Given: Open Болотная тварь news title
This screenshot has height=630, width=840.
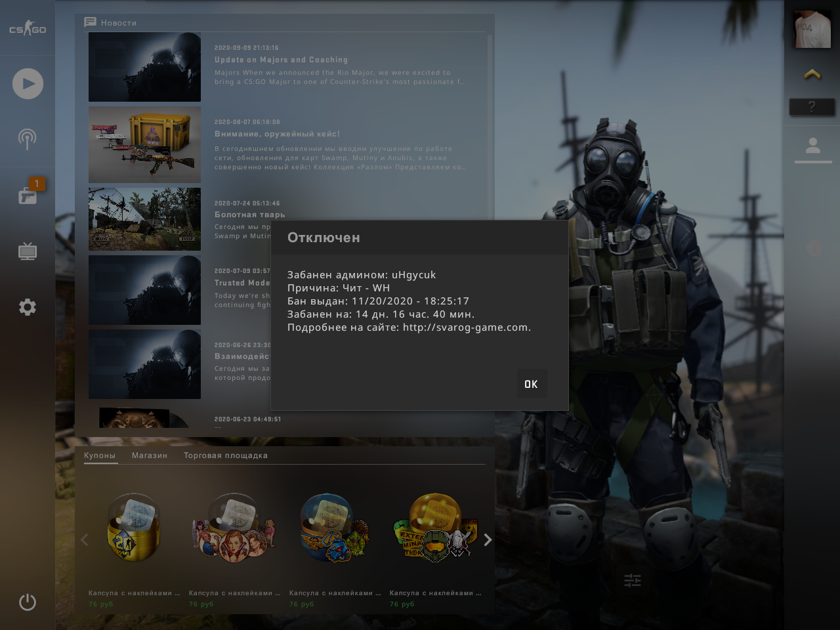Looking at the screenshot, I should pyautogui.click(x=249, y=215).
